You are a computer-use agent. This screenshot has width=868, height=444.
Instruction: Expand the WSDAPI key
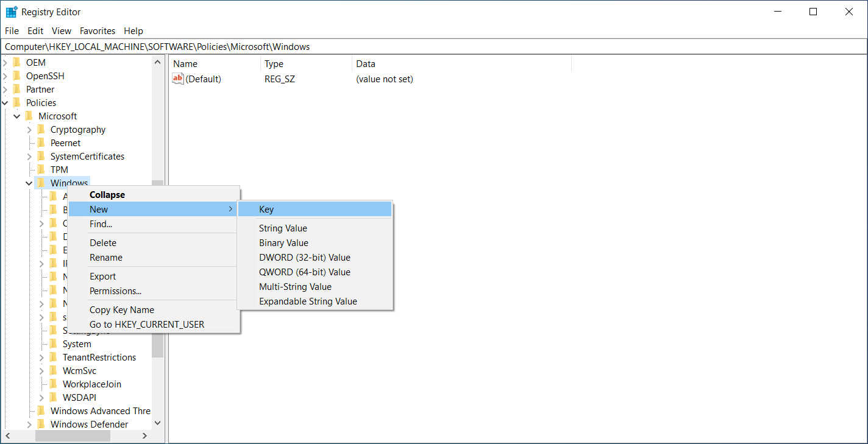[41, 397]
